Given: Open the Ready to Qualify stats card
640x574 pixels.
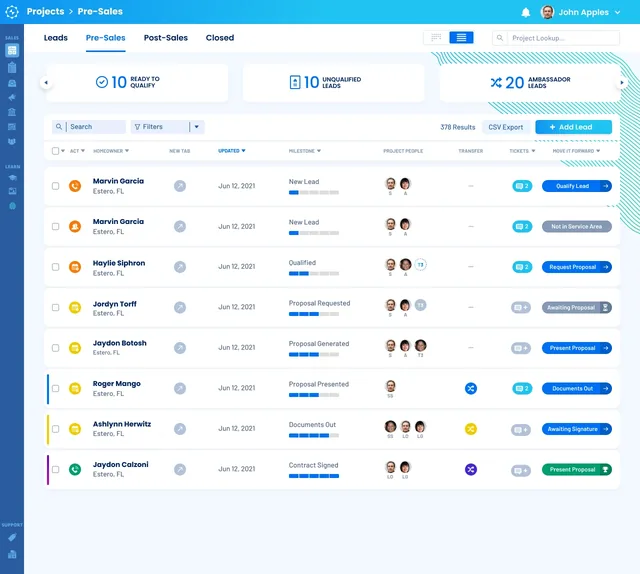Looking at the screenshot, I should (137, 83).
